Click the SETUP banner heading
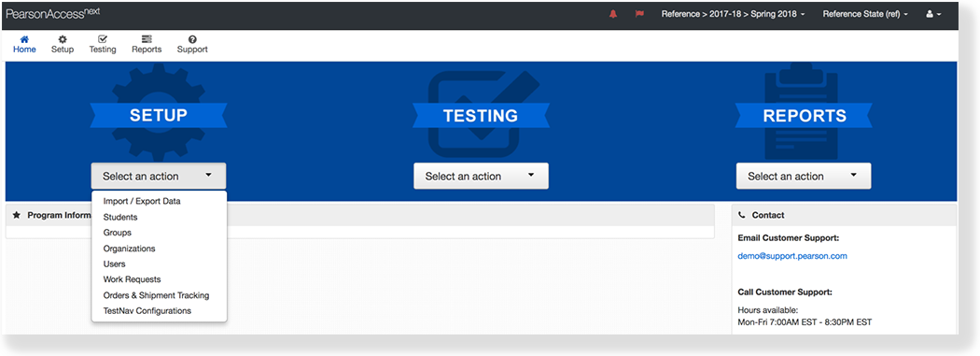 158,116
